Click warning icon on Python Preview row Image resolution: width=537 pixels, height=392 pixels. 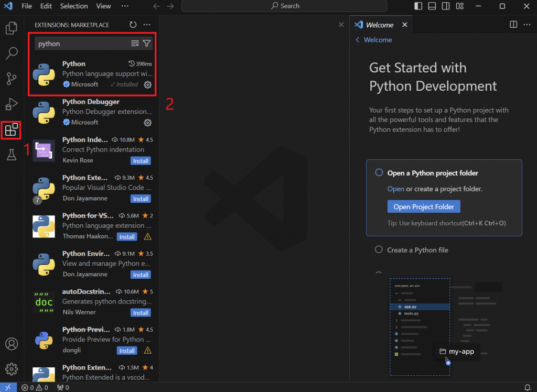[147, 351]
